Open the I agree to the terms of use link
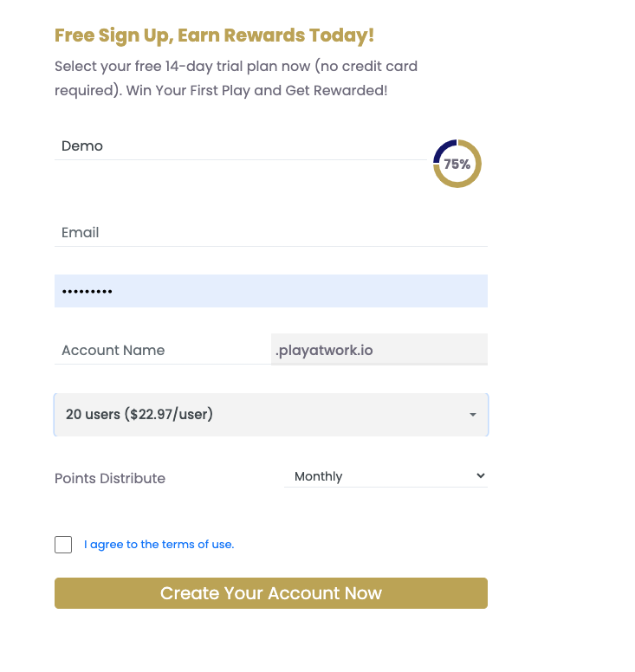Screen dimensions: 635x672 tap(159, 545)
